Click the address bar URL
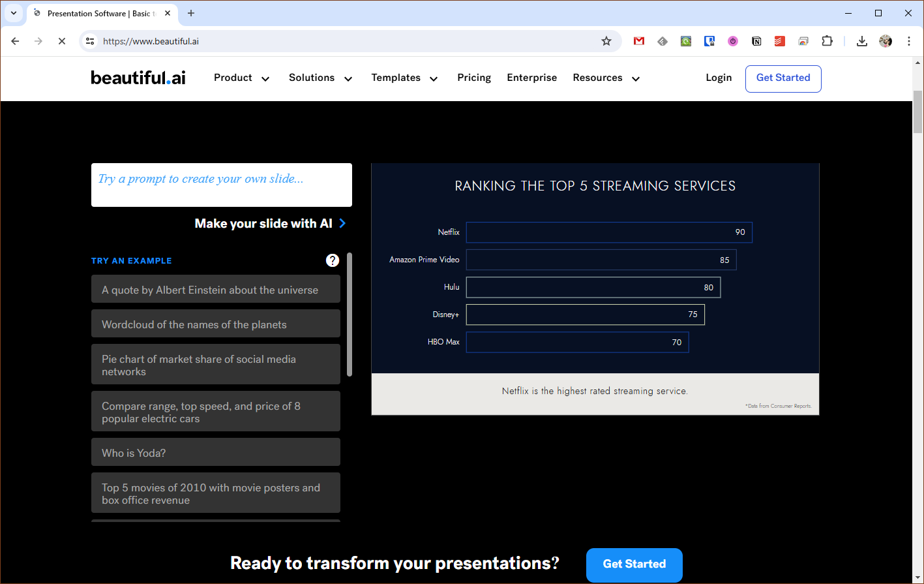The height and width of the screenshot is (584, 924). 151,41
